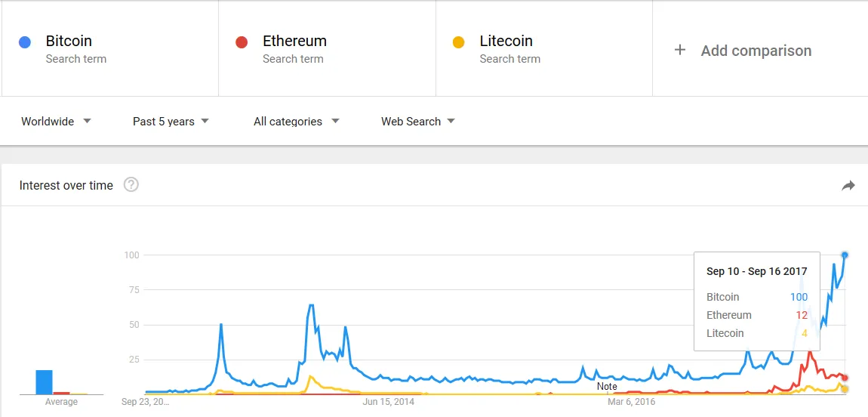The image size is (868, 417).
Task: Open the Past 5 years time dropdown
Action: [x=171, y=122]
